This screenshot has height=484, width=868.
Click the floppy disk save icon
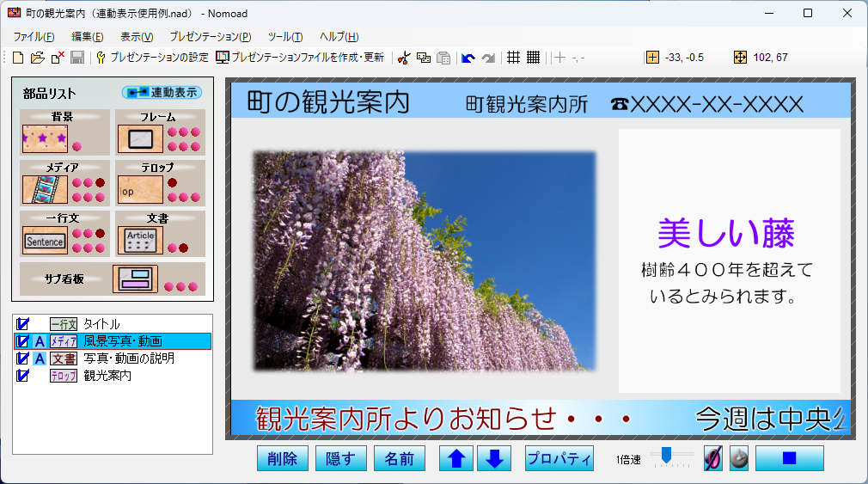click(x=77, y=58)
